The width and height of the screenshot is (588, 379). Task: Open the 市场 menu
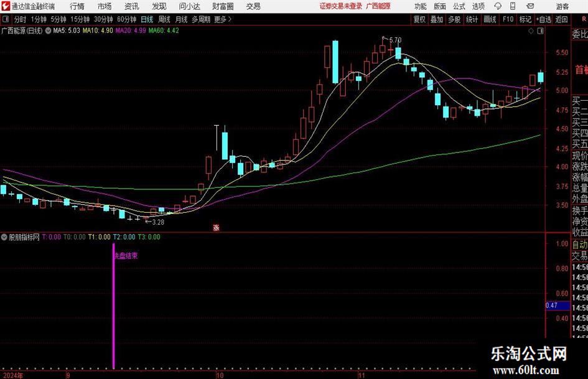[x=105, y=6]
